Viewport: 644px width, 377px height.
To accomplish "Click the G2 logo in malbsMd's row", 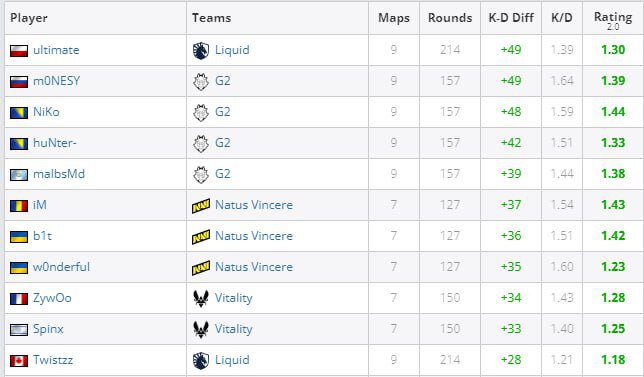I will point(201,174).
